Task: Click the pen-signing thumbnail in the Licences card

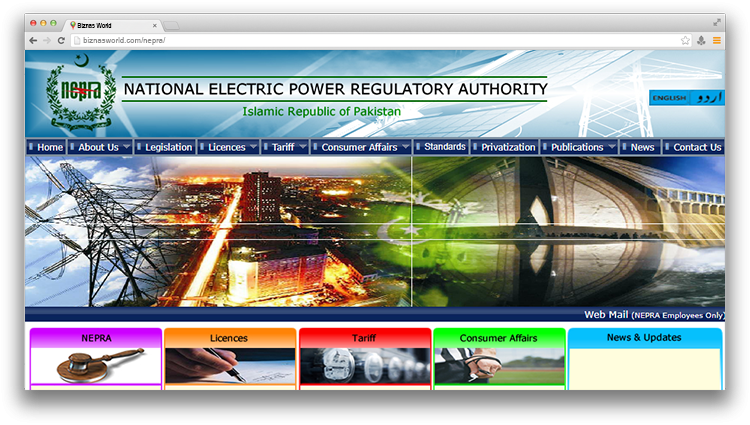Action: 230,366
